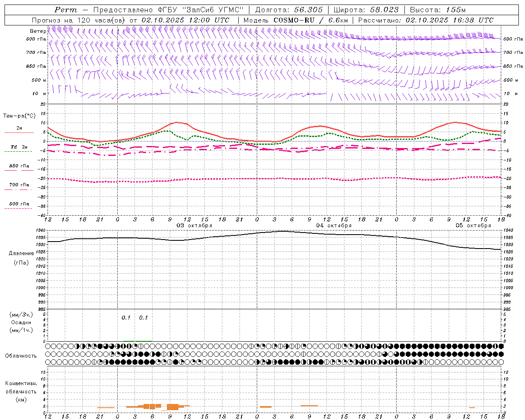Click the "Прогноз на 120 часа(ов)" forecast text
The width and height of the screenshot is (525, 420).
click(x=79, y=20)
